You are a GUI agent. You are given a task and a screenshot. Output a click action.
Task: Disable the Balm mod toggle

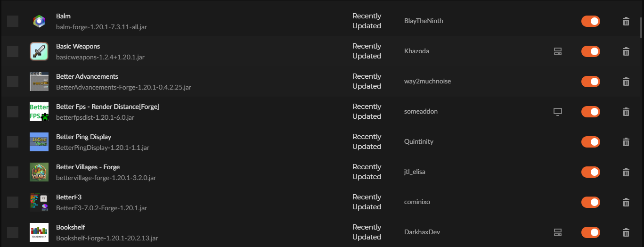pos(590,21)
